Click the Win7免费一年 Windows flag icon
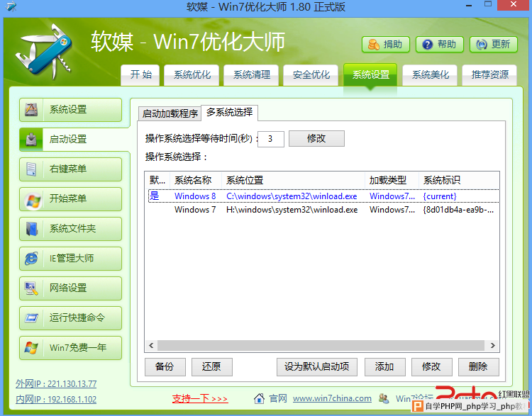Image resolution: width=532 pixels, height=416 pixels. 31,348
